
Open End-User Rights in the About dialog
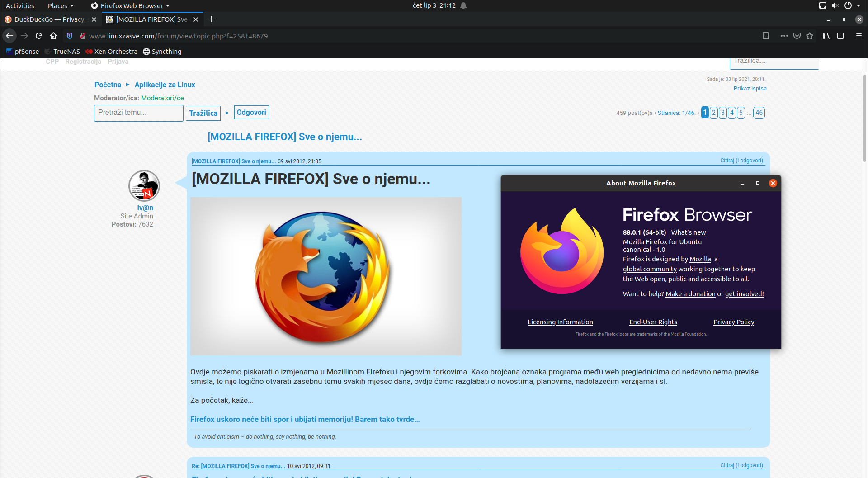[653, 322]
